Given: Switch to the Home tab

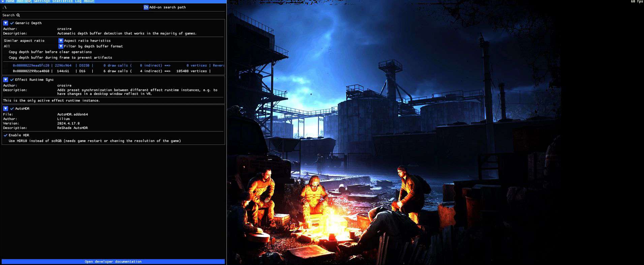Looking at the screenshot, I should click(10, 1).
